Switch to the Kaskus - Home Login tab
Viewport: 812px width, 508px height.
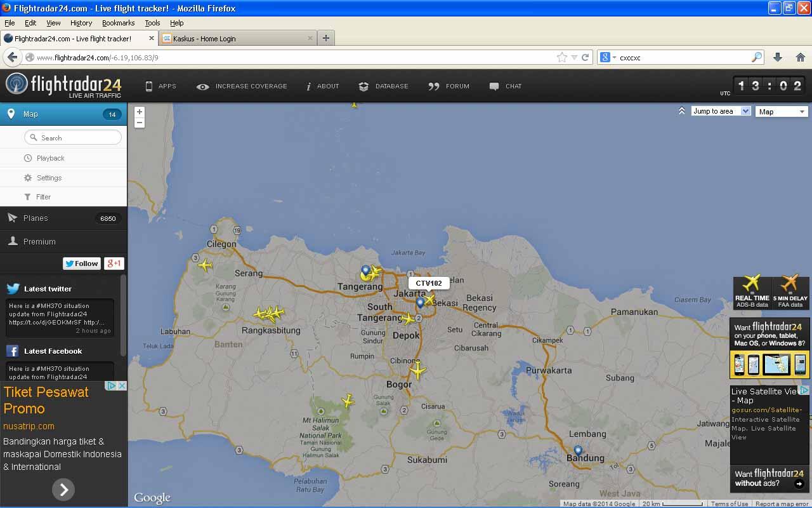(238, 38)
